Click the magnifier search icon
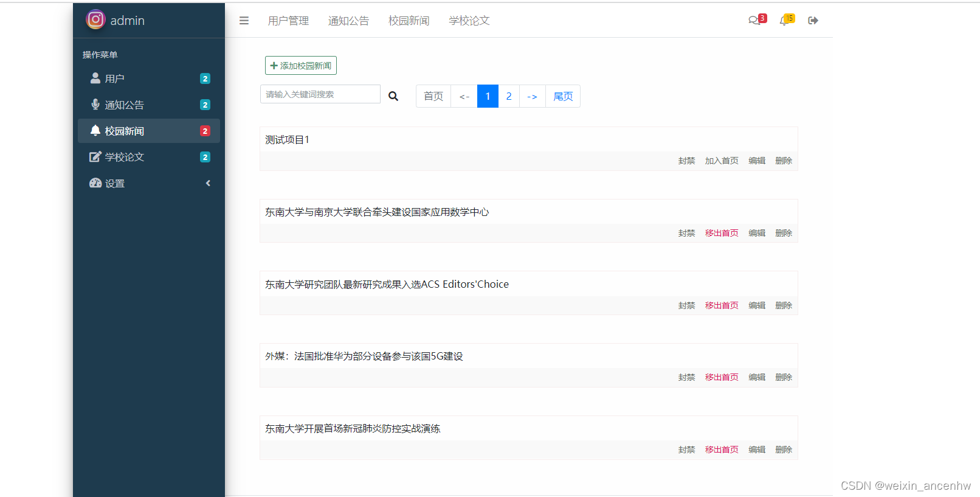The image size is (980, 497). point(393,96)
